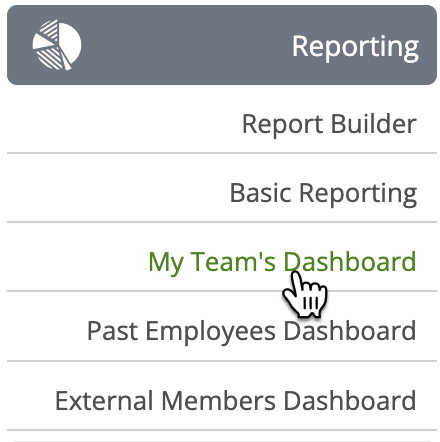Open the team dashboard under the cursor

coord(282,263)
